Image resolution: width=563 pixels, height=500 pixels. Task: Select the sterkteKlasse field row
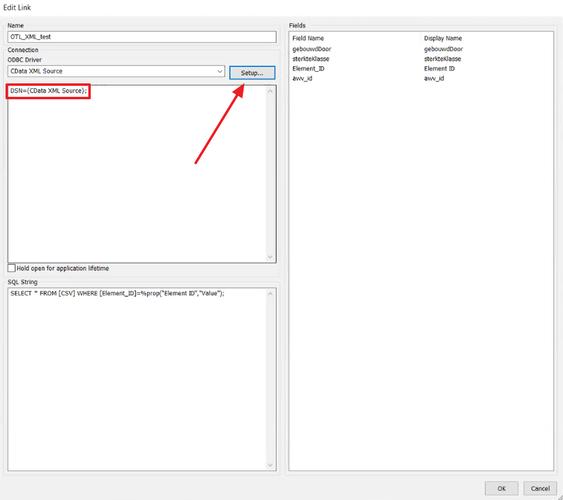pos(421,59)
